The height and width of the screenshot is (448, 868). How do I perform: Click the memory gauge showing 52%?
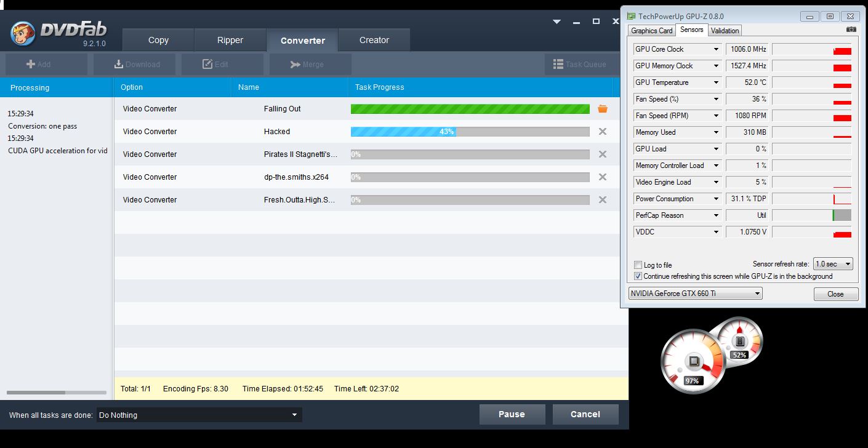tap(739, 341)
